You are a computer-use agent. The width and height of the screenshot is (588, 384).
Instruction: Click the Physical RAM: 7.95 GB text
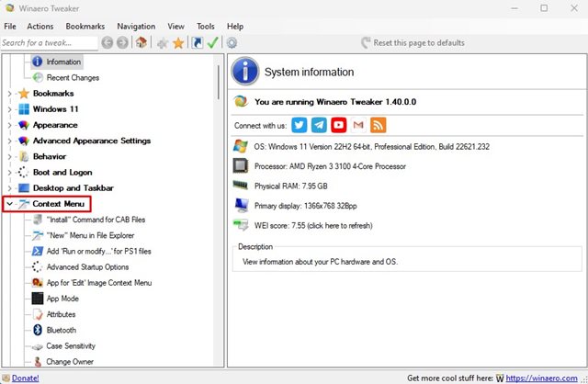(291, 186)
